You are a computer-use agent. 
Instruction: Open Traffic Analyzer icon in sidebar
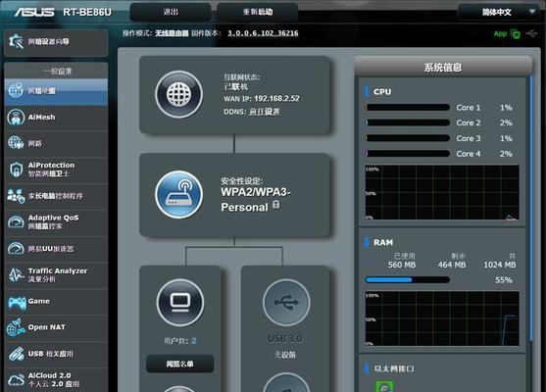coord(16,274)
